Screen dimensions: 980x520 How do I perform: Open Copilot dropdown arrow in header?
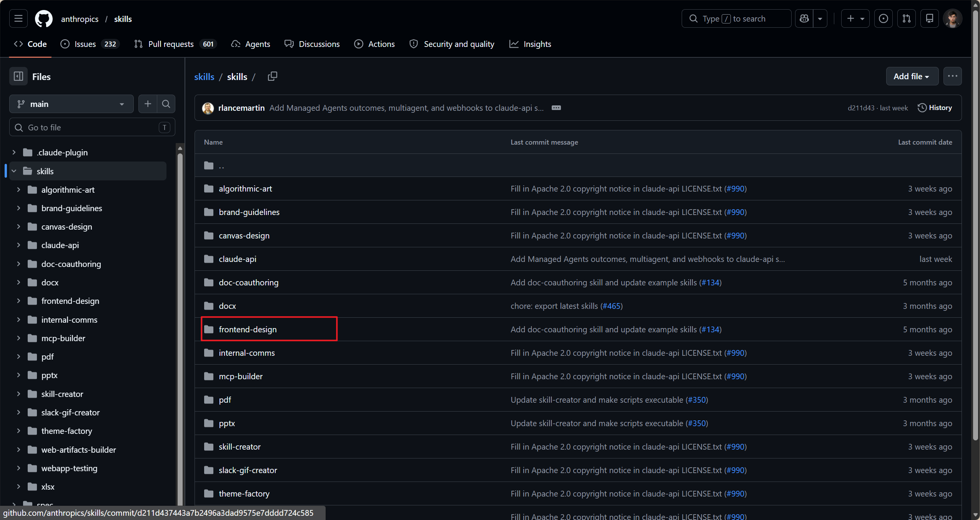click(820, 18)
